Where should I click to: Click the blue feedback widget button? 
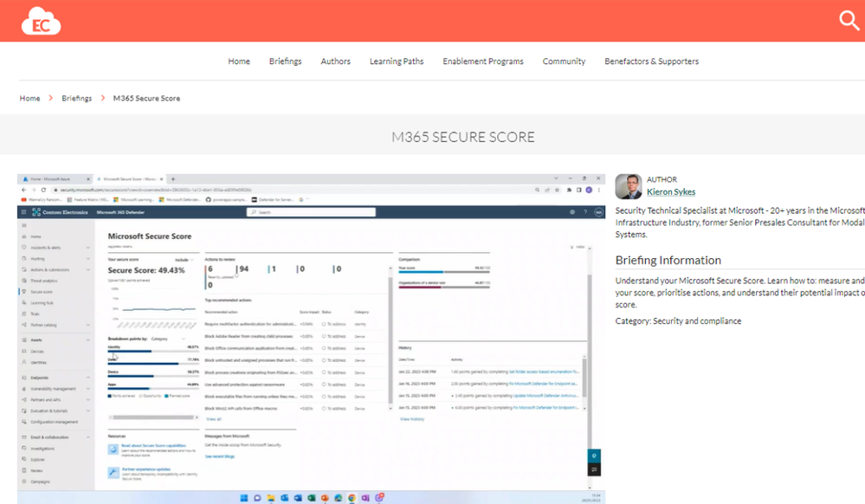594,456
